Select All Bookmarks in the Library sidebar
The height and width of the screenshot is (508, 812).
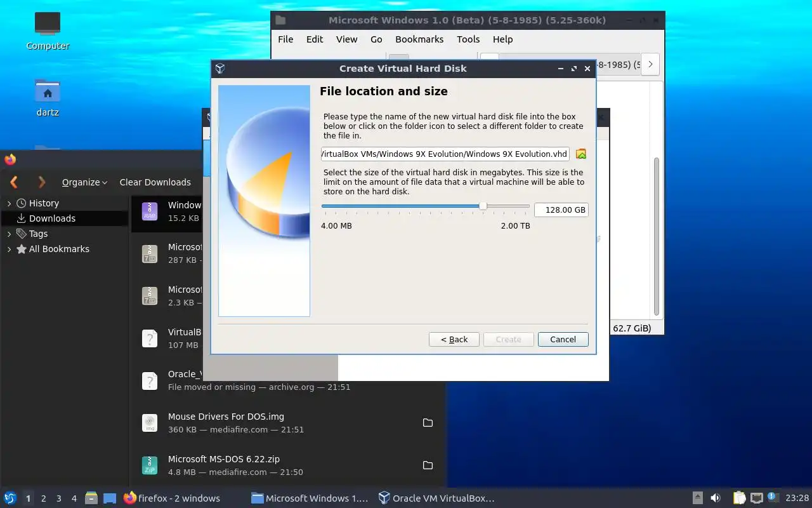click(64, 249)
